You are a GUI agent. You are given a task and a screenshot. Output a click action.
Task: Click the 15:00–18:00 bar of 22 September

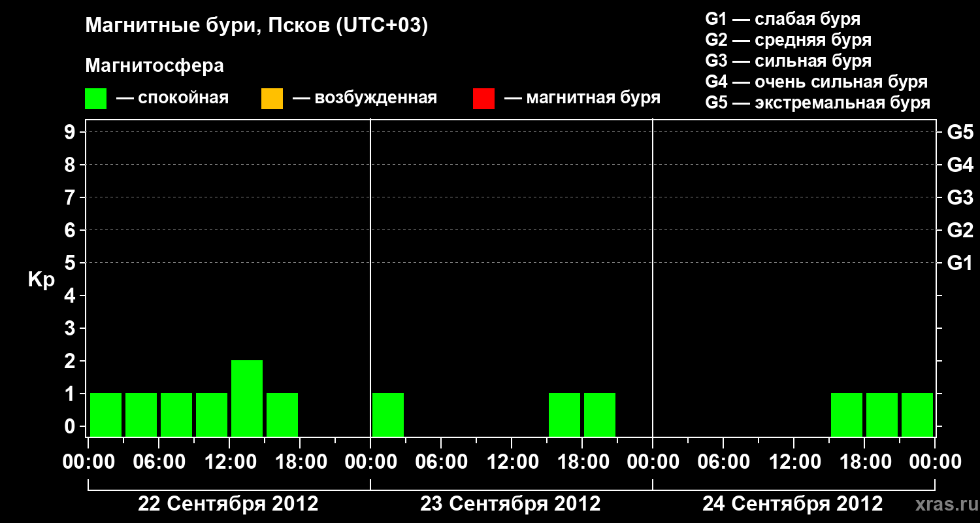[x=282, y=414]
